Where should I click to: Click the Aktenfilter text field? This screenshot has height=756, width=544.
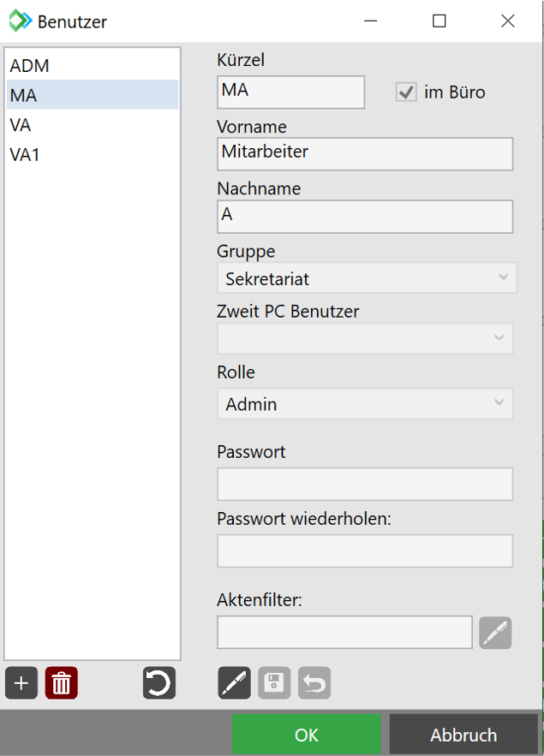[344, 633]
